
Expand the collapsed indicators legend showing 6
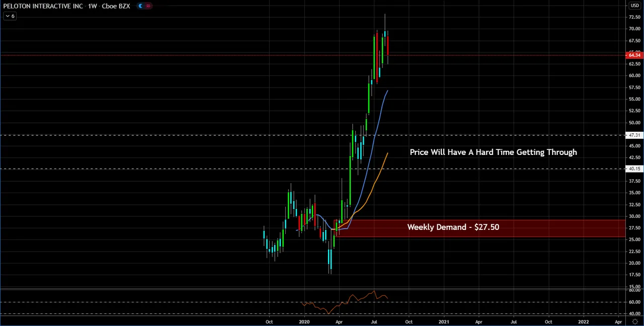(10, 16)
